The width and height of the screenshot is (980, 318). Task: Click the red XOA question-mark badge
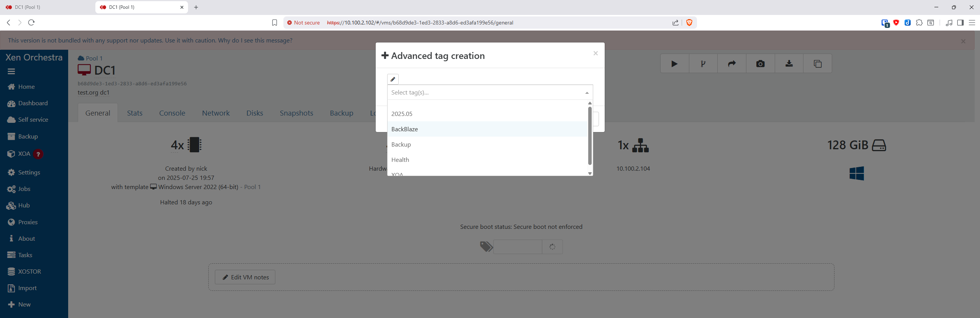tap(38, 154)
